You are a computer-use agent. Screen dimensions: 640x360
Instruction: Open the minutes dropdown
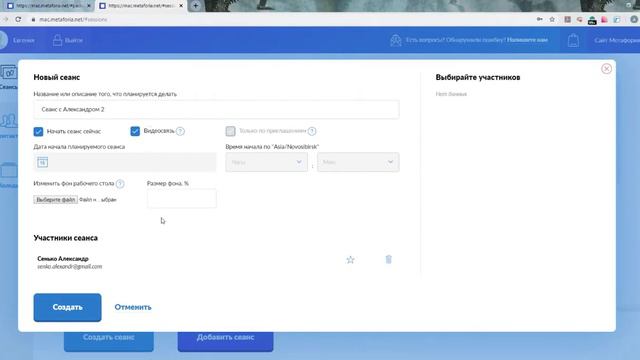click(x=358, y=162)
